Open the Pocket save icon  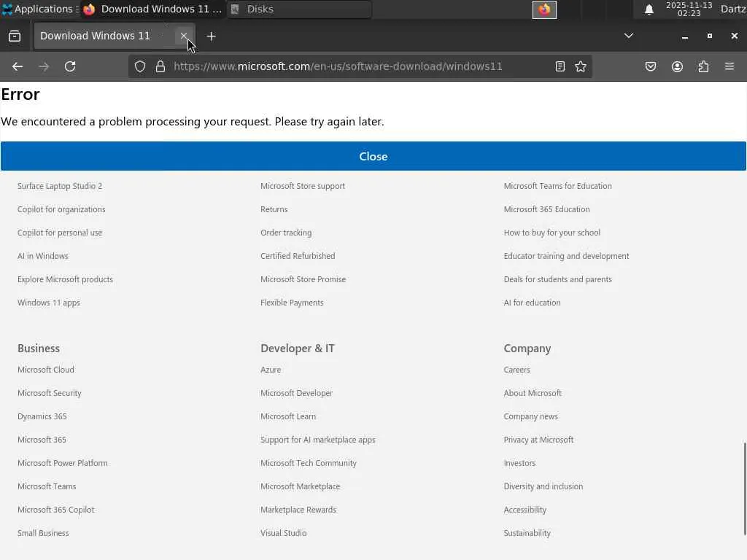650,66
